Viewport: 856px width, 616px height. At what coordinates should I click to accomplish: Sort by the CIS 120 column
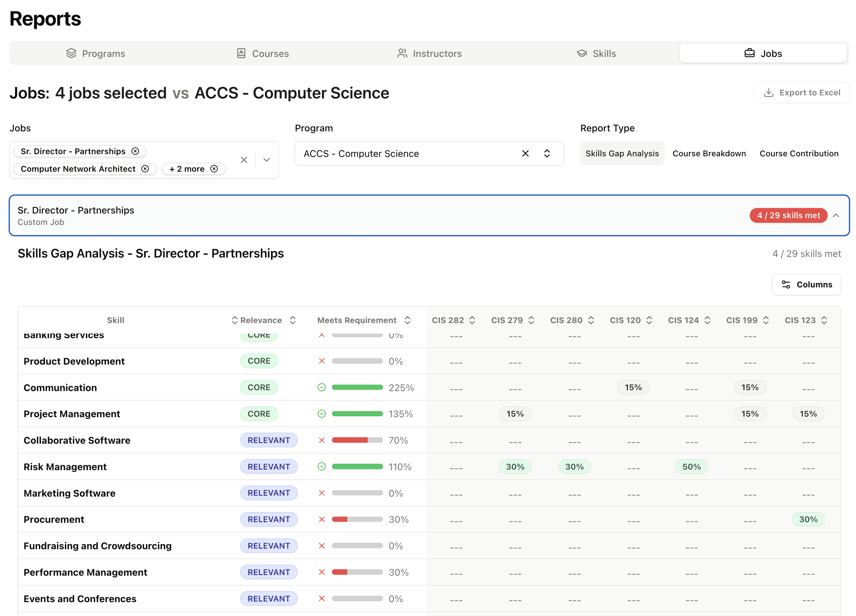coord(649,320)
